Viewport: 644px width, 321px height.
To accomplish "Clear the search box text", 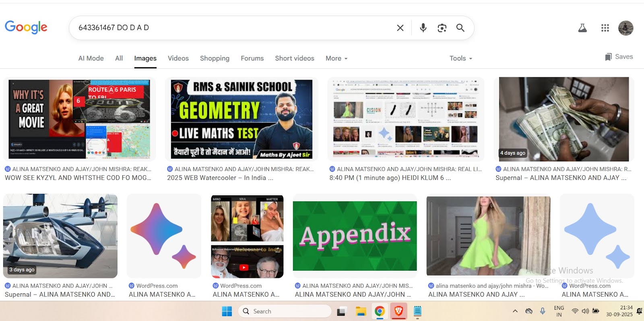I will tap(400, 28).
